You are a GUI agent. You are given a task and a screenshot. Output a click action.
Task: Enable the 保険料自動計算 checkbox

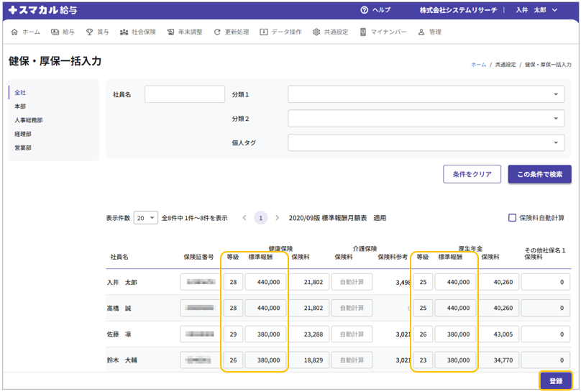point(512,218)
